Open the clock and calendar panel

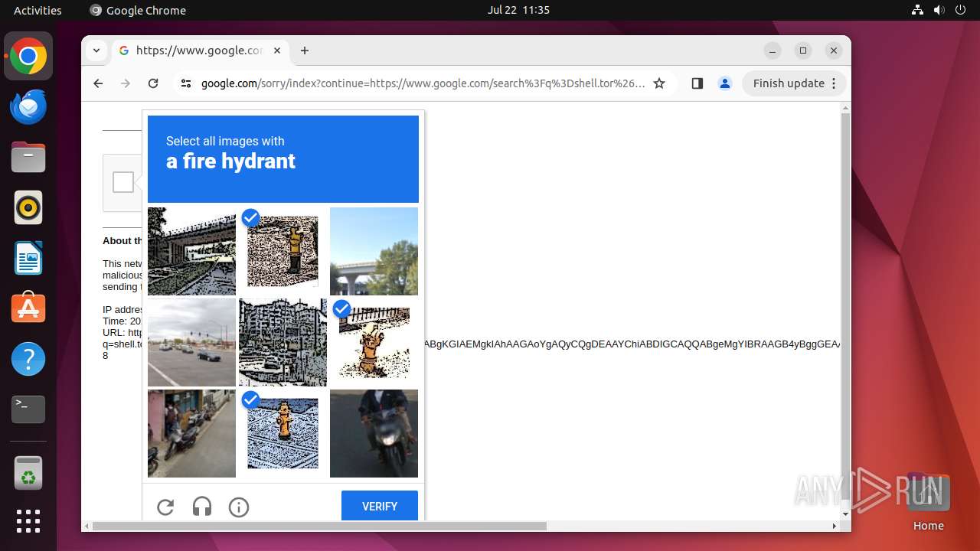518,10
